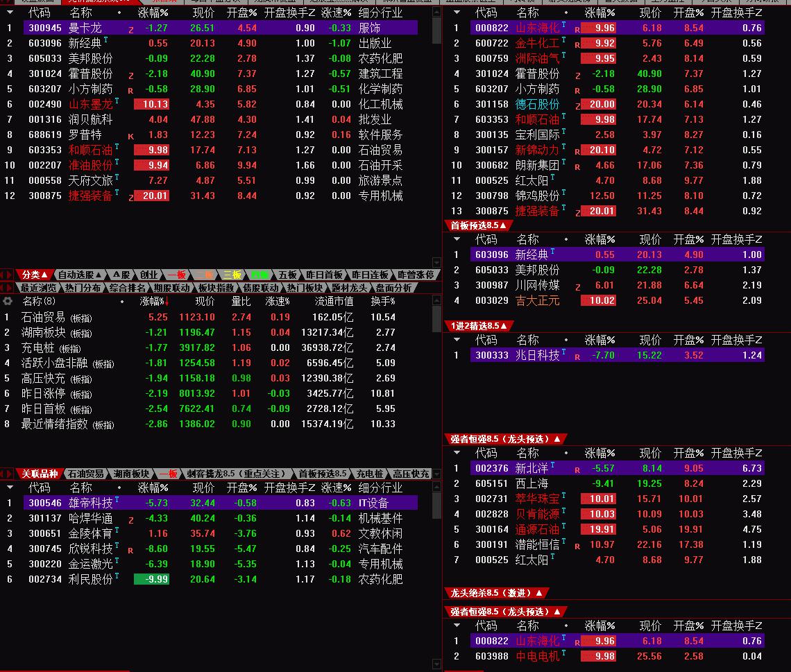Click the left-right arrows beside the 最近浏览 tab
The width and height of the screenshot is (791, 672).
[x=7, y=288]
